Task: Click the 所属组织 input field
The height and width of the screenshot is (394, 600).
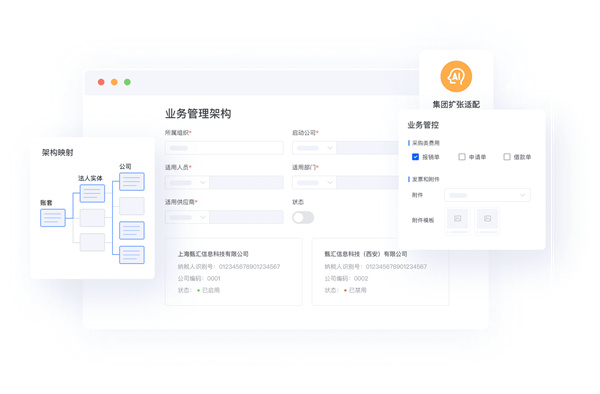Action: click(224, 148)
